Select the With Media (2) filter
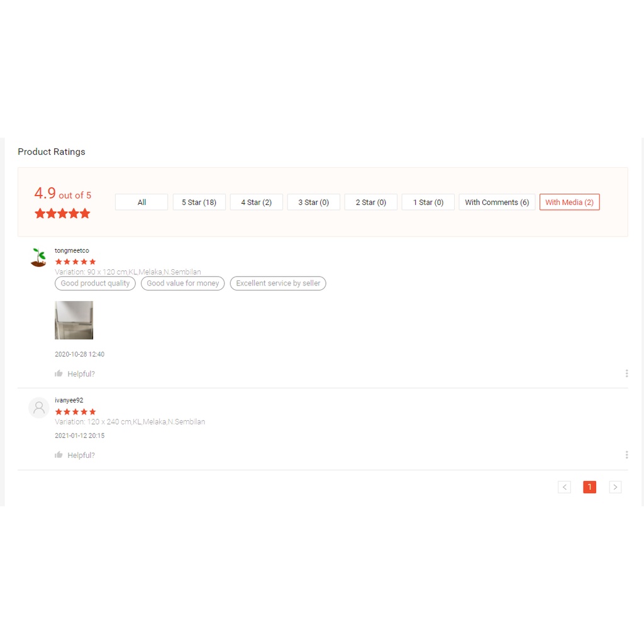This screenshot has height=644, width=644. click(570, 202)
